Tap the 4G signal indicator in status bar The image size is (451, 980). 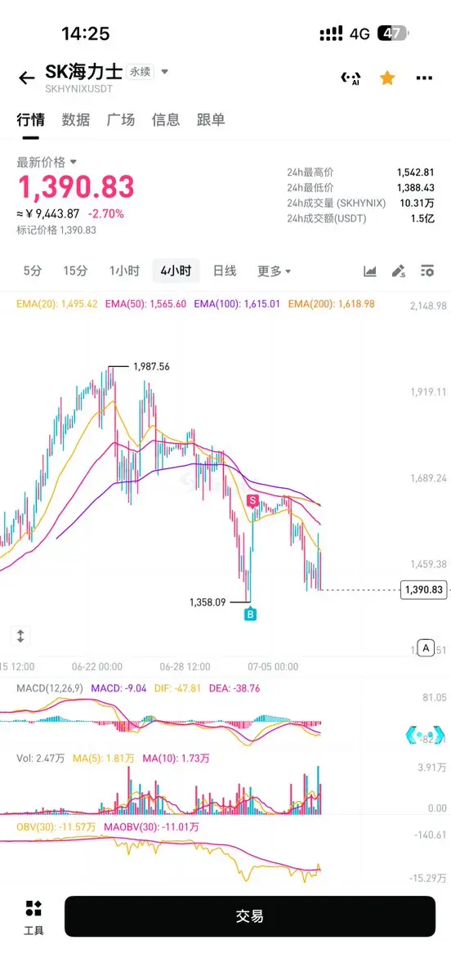tap(360, 34)
